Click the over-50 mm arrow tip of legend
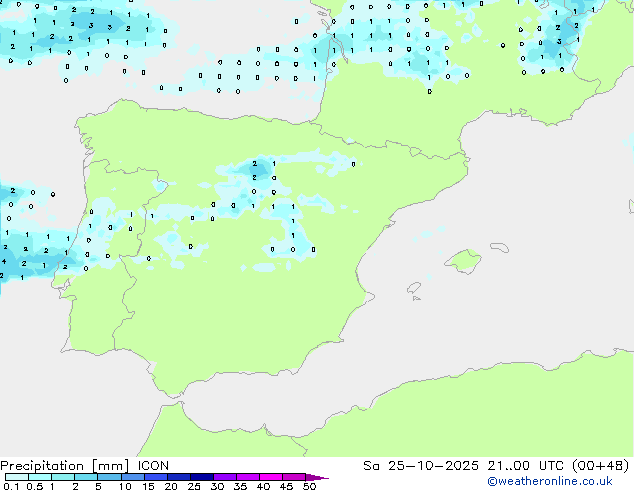The image size is (634, 490). 317,477
